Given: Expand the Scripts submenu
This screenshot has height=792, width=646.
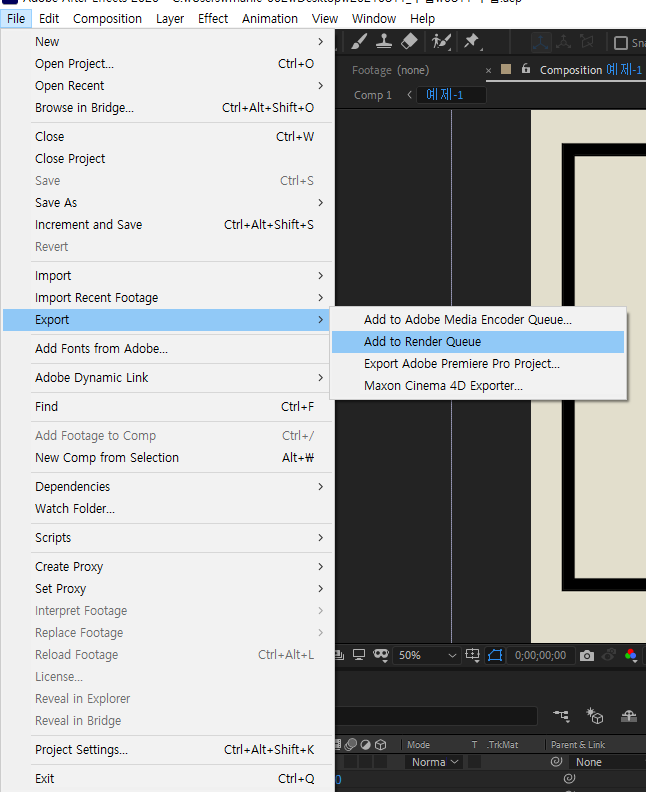Looking at the screenshot, I should 168,537.
